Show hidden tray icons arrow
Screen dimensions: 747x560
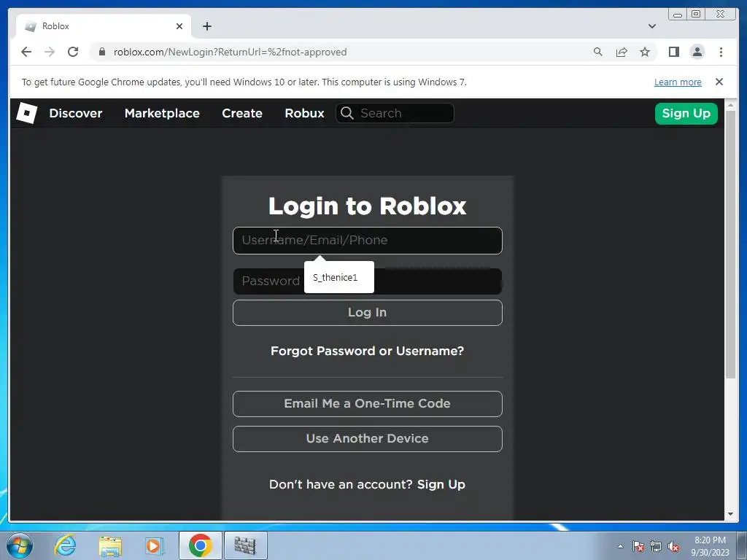[x=620, y=546]
